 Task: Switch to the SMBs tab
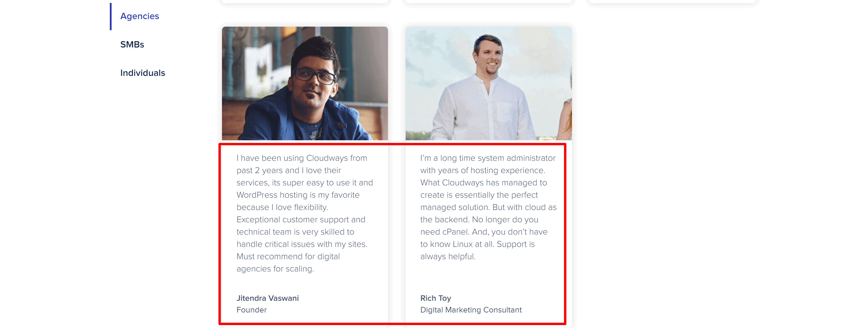(x=132, y=45)
